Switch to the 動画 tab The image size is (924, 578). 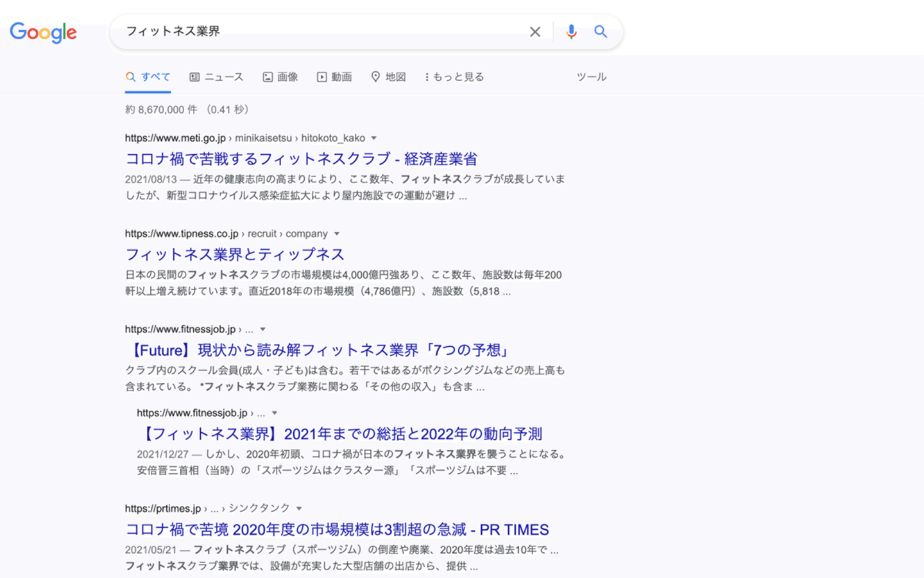point(334,77)
